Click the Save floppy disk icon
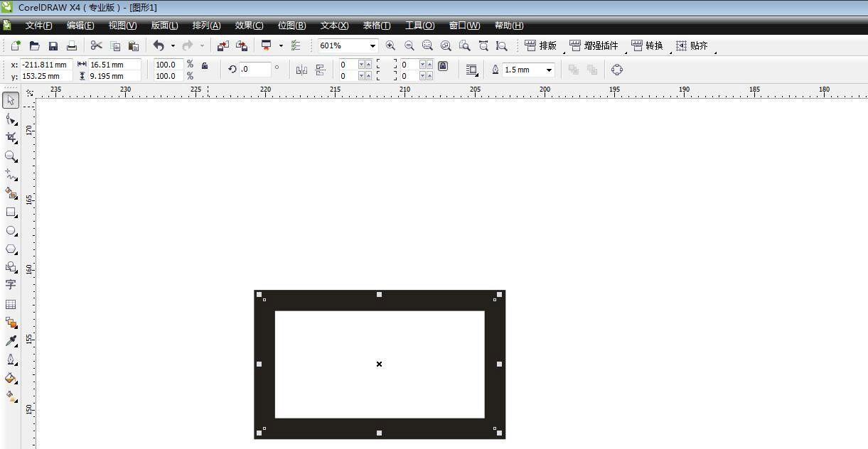 [x=53, y=45]
